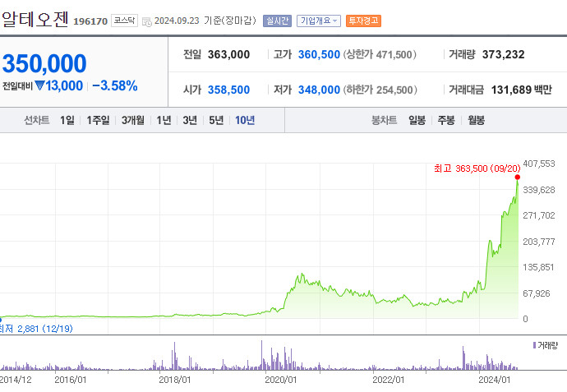The image size is (567, 392).
Task: Click the 2018/01 x-axis label
Action: (175, 380)
